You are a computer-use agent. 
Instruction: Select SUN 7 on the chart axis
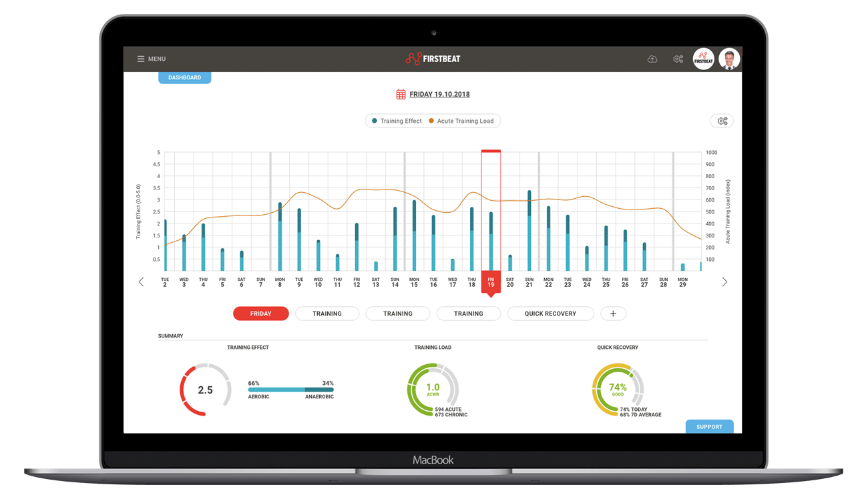click(x=260, y=282)
